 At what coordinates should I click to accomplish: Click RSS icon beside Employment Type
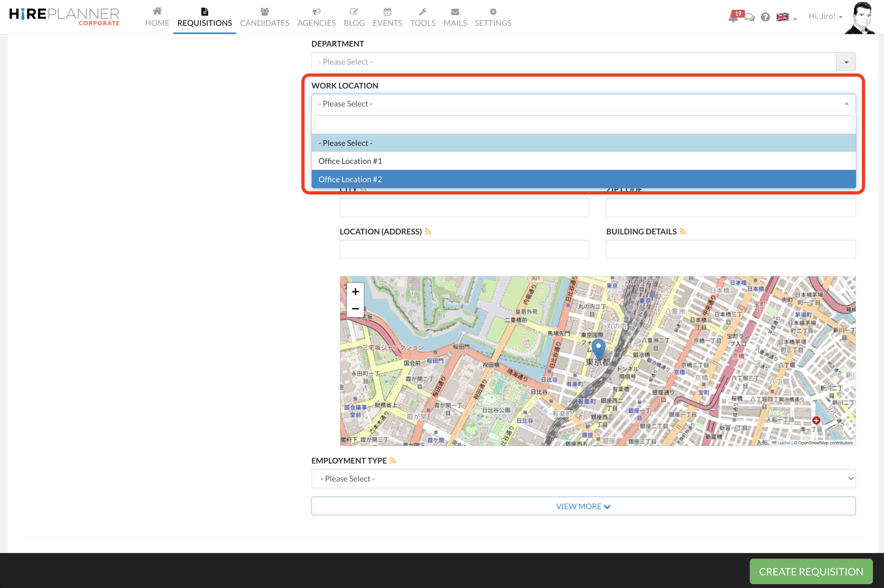(393, 460)
